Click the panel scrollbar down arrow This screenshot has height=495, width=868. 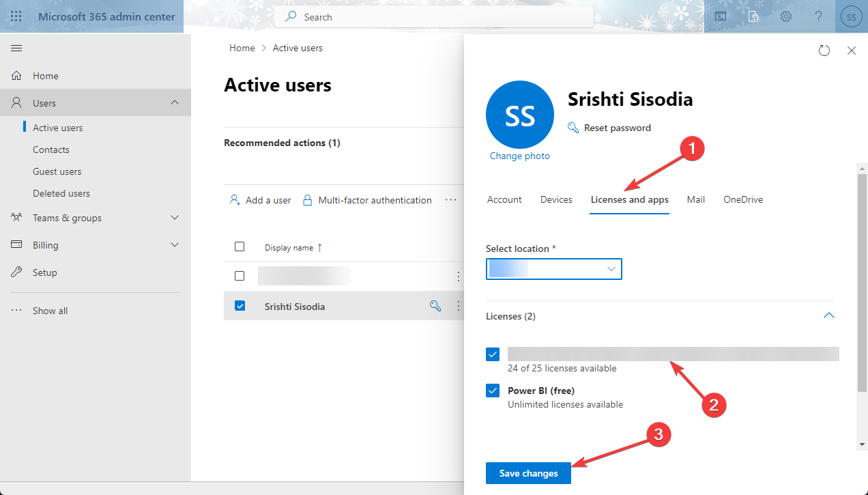tap(863, 444)
